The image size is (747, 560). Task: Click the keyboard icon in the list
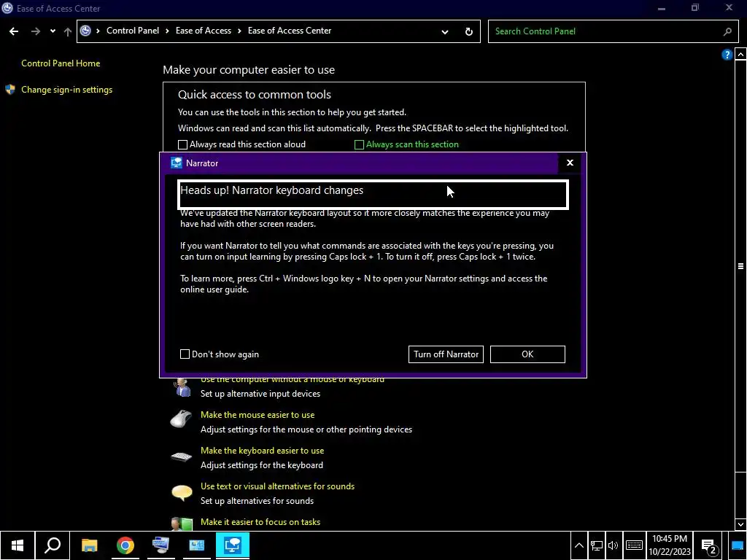pos(181,456)
